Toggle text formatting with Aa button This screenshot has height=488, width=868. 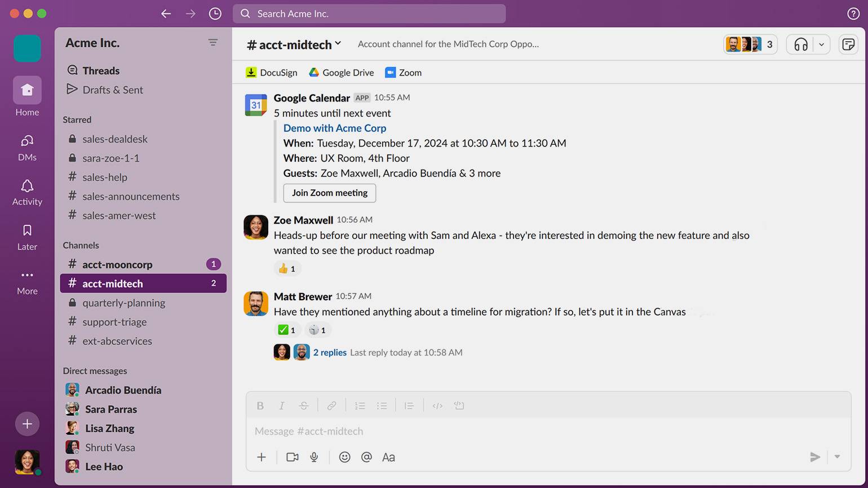(388, 457)
